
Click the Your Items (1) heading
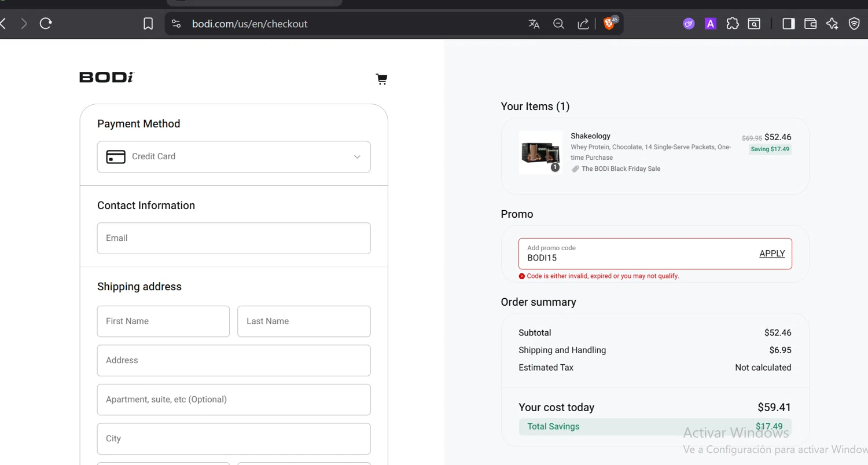(x=535, y=107)
